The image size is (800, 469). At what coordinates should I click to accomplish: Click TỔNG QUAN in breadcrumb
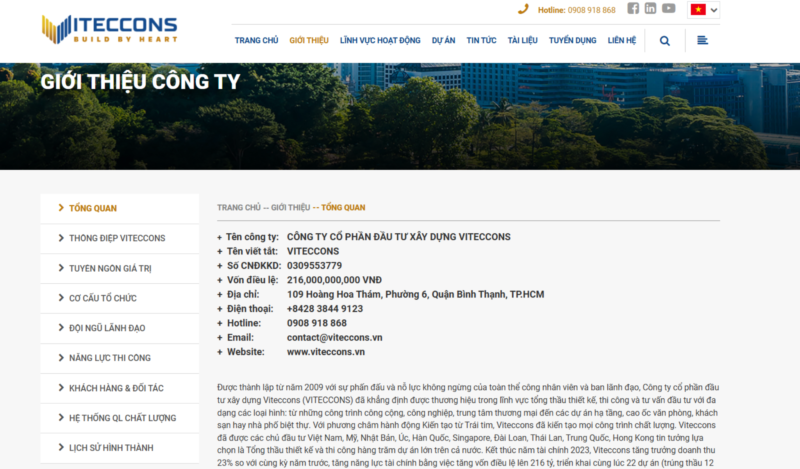[343, 208]
